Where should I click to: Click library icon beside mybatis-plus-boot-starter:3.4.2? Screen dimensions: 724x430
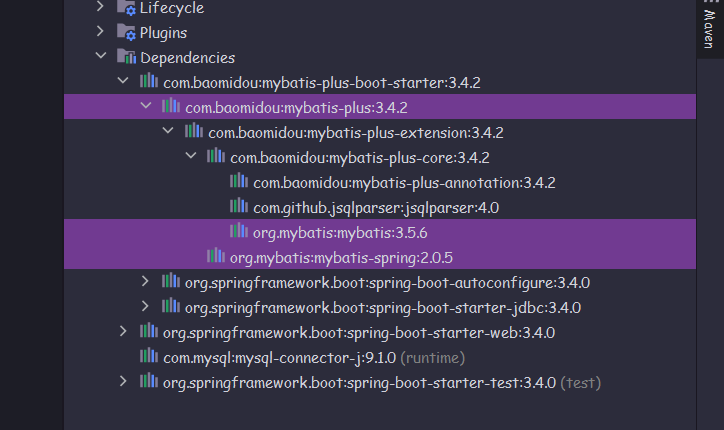click(x=148, y=81)
